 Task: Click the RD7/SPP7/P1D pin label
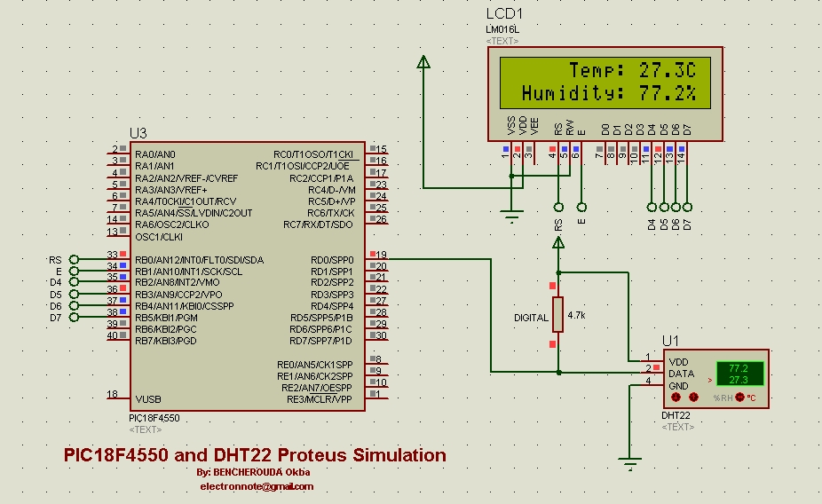coord(320,341)
